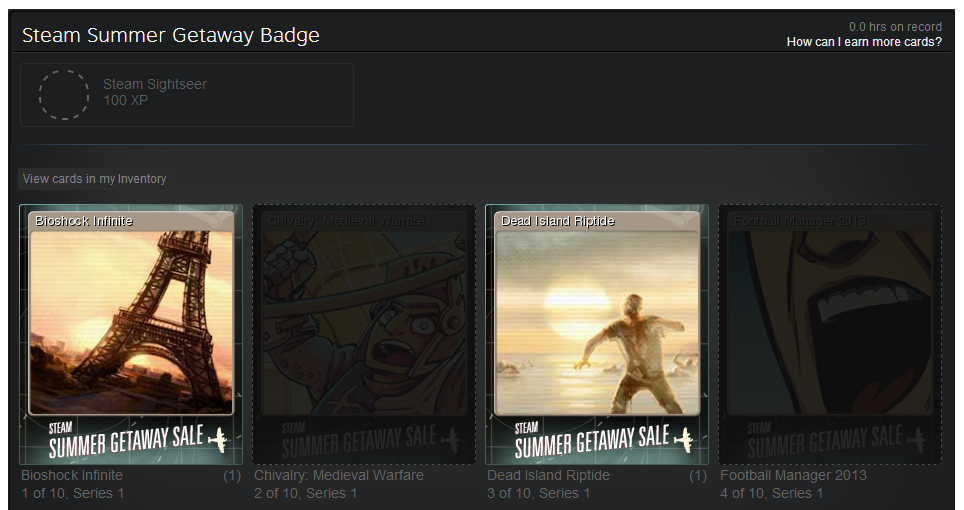
Task: Click the (1) count beside Dead Island Riptide
Action: pos(698,476)
